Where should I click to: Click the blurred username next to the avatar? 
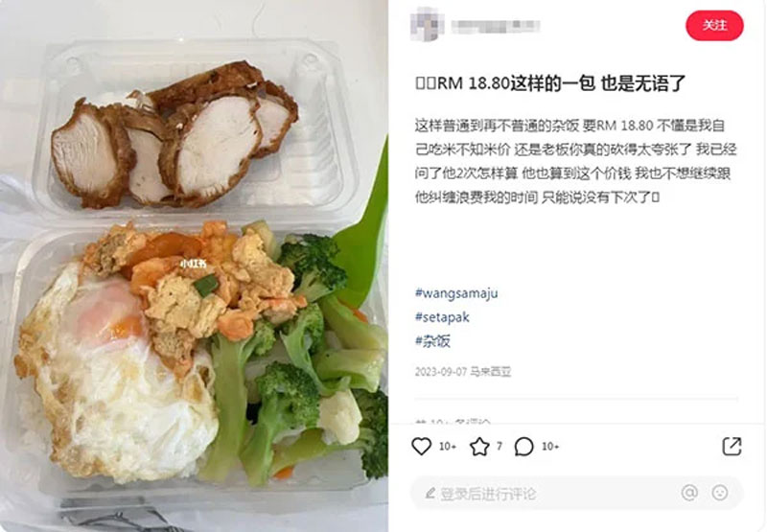click(x=495, y=26)
